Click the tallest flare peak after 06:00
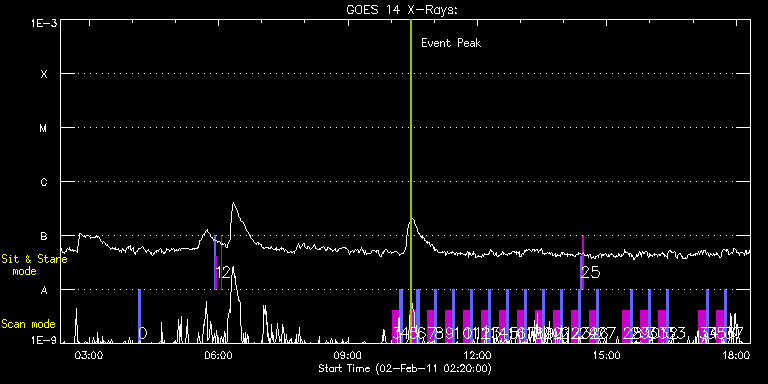Image resolution: width=768 pixels, height=384 pixels. click(233, 203)
